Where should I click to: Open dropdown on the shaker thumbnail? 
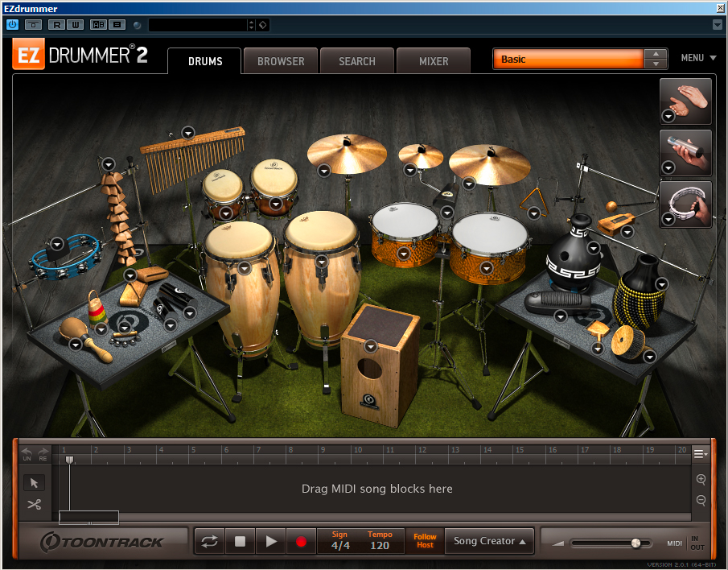point(668,167)
